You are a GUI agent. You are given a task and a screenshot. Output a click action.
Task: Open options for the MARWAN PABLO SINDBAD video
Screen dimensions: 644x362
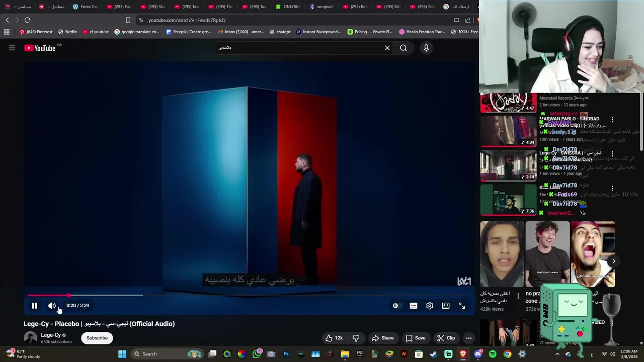(x=612, y=120)
